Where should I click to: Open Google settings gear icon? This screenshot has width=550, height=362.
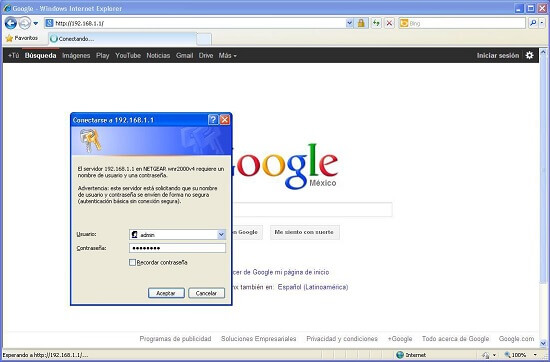click(x=529, y=55)
